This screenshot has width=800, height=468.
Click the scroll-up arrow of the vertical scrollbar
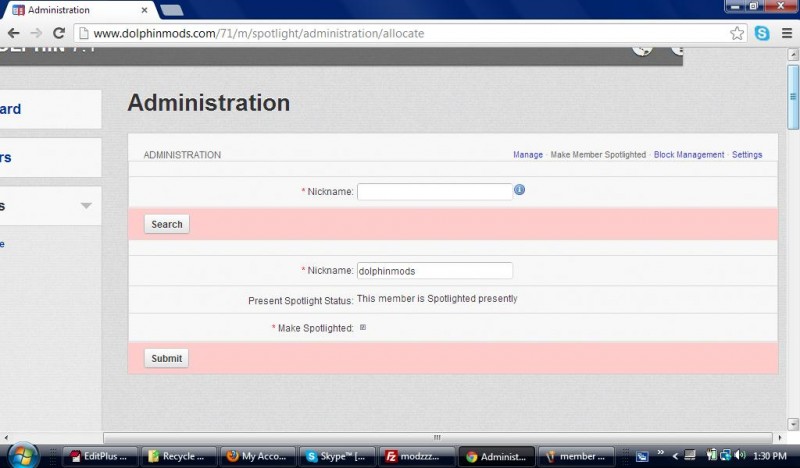(793, 54)
